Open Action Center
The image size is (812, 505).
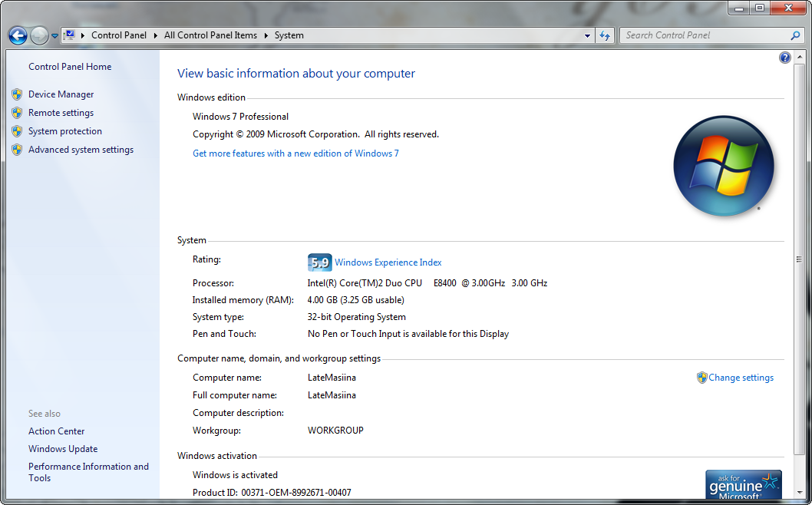[x=57, y=431]
